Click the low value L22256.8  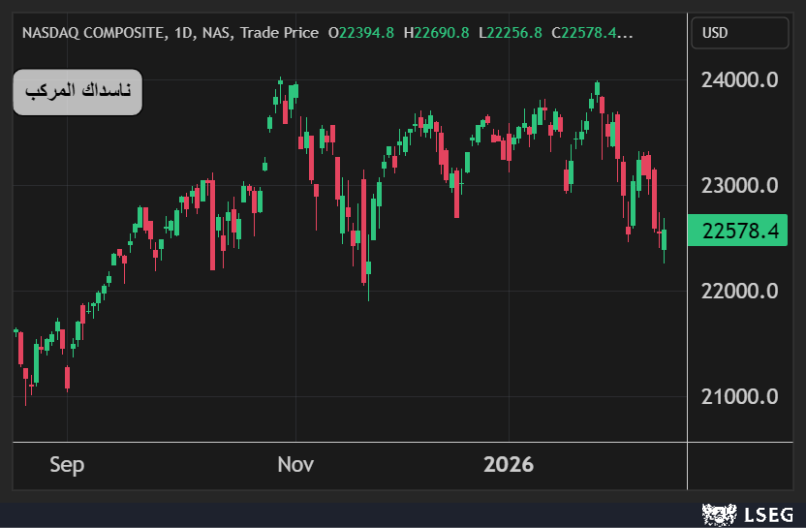[510, 33]
